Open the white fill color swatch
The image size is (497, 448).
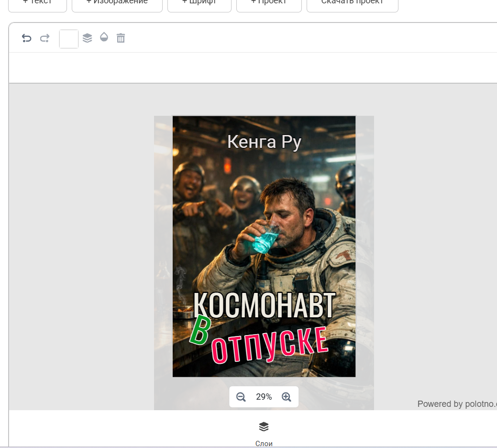click(69, 39)
